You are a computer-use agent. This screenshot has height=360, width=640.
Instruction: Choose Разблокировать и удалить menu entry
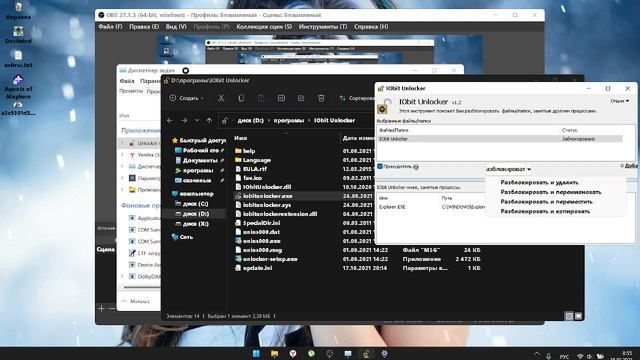pyautogui.click(x=540, y=182)
